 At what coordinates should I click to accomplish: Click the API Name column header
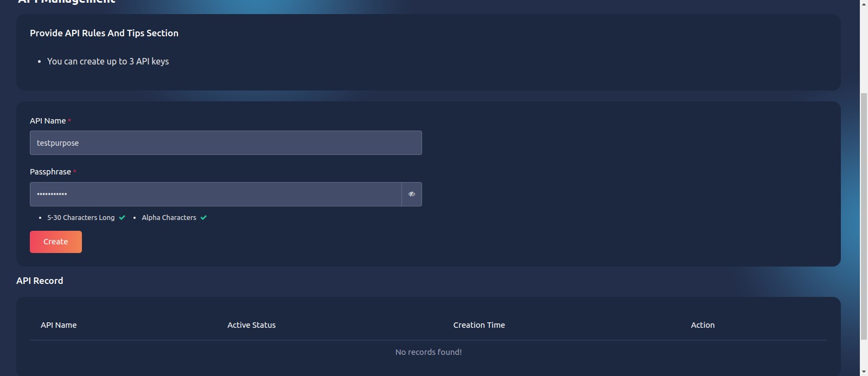point(59,325)
